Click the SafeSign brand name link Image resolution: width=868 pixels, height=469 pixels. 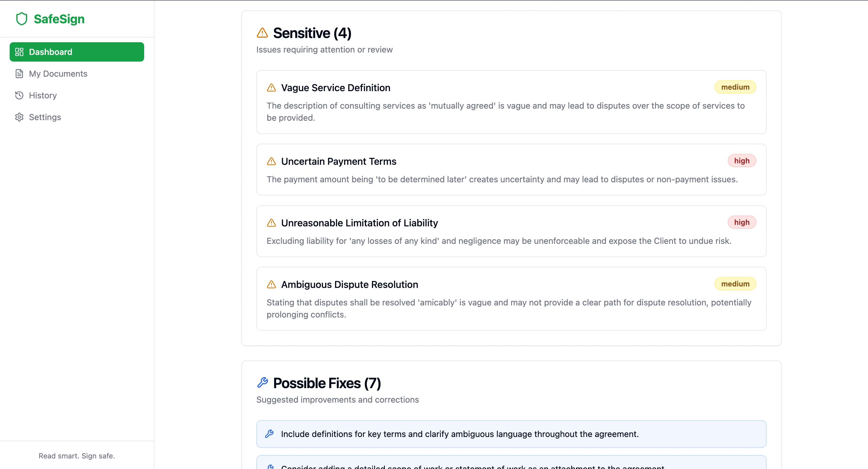pyautogui.click(x=59, y=19)
